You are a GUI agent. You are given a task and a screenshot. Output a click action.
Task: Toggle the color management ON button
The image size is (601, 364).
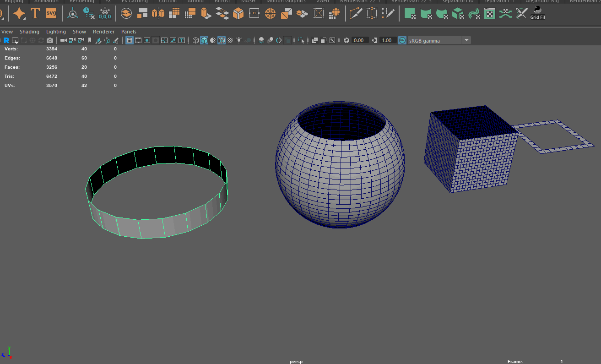(402, 40)
